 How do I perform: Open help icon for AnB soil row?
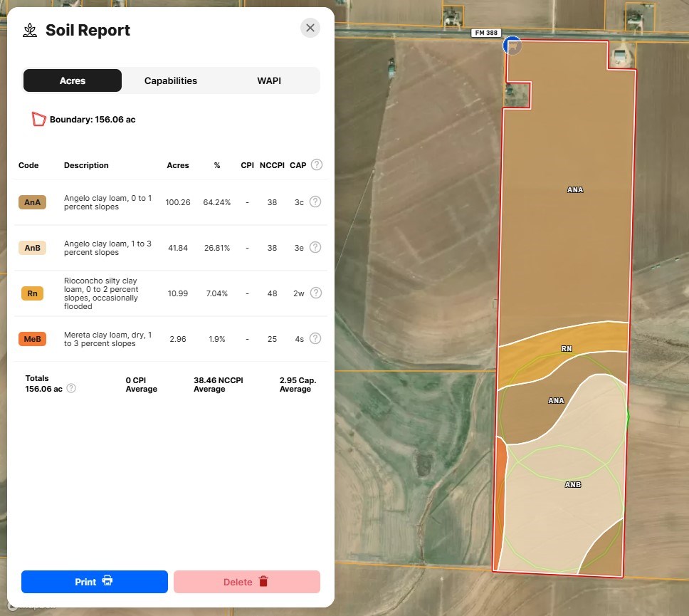[x=315, y=248]
